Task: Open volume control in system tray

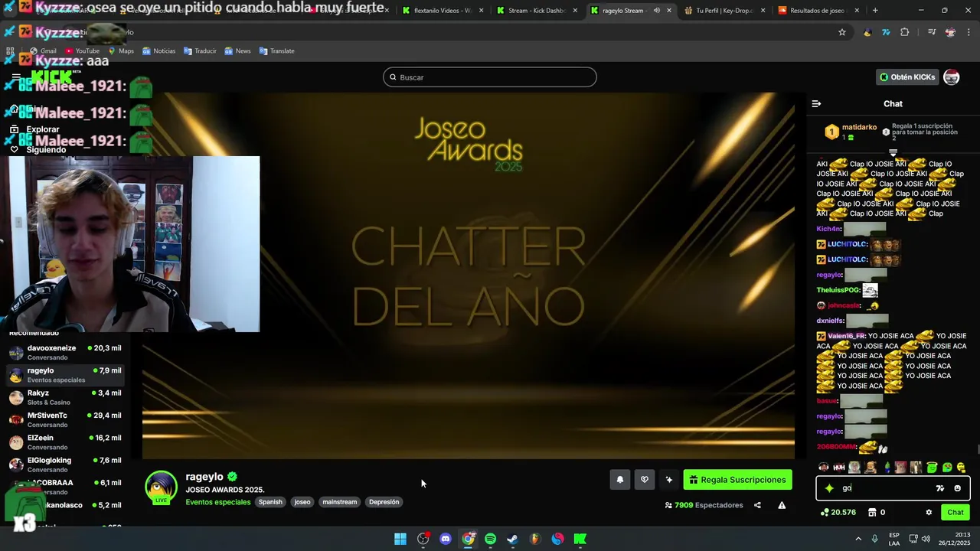Action: (x=926, y=539)
